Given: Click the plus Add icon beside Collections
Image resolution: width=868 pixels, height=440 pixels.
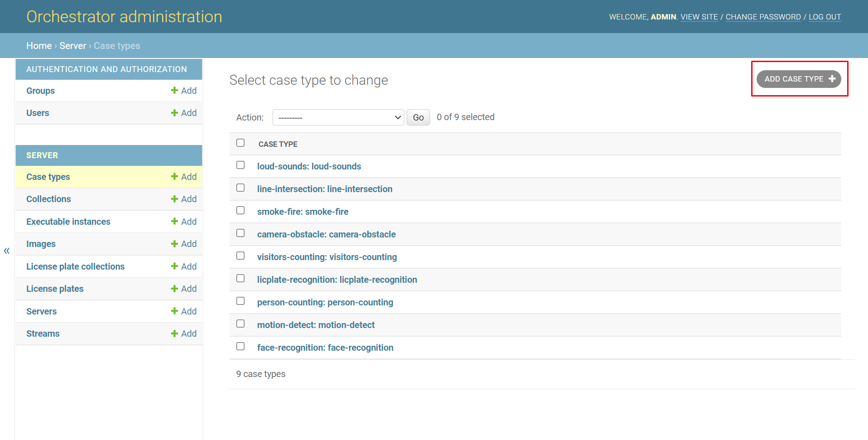Looking at the screenshot, I should (x=174, y=199).
